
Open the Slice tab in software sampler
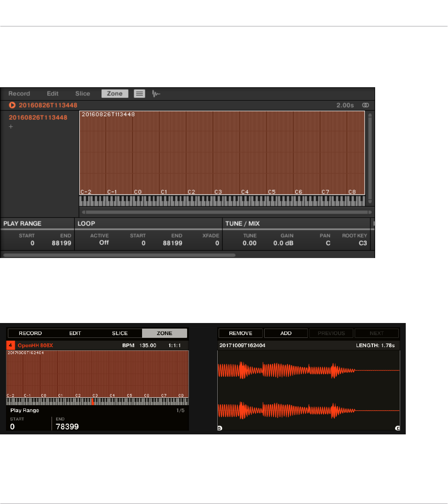coord(83,94)
